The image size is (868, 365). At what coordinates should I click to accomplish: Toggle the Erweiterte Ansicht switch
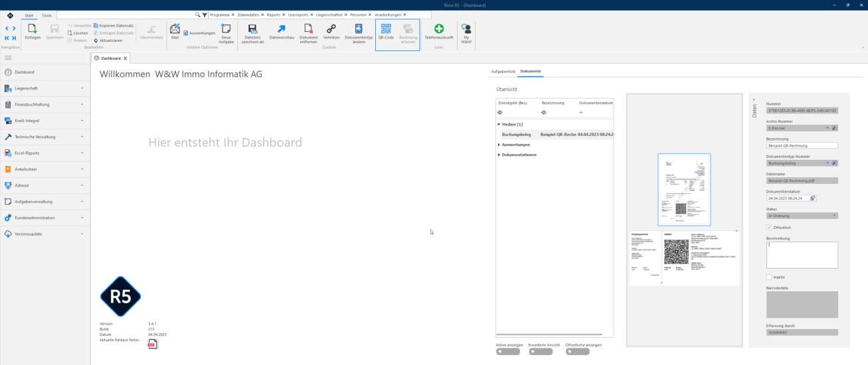[x=541, y=352]
